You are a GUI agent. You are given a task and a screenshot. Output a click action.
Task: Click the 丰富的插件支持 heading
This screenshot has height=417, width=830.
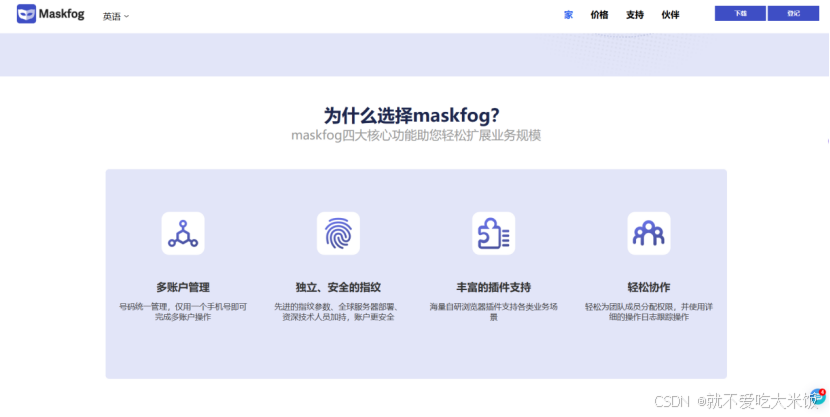pyautogui.click(x=493, y=287)
